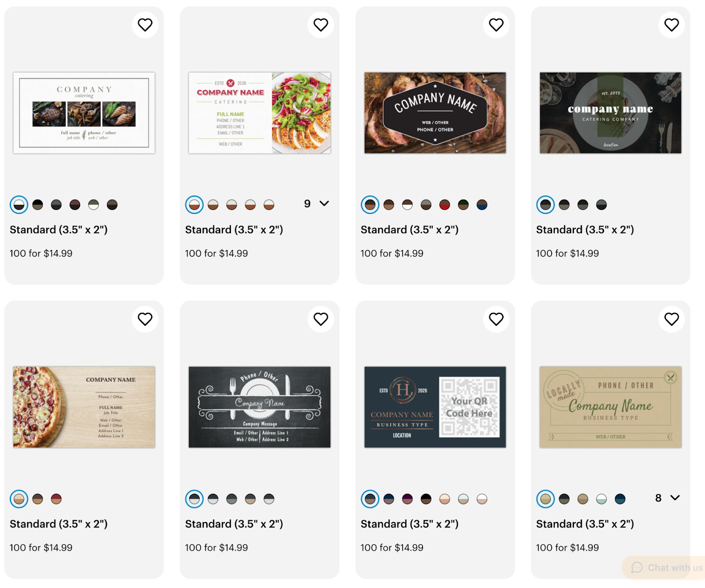Open Standard size link under salad card
This screenshot has width=705, height=588.
coord(234,230)
